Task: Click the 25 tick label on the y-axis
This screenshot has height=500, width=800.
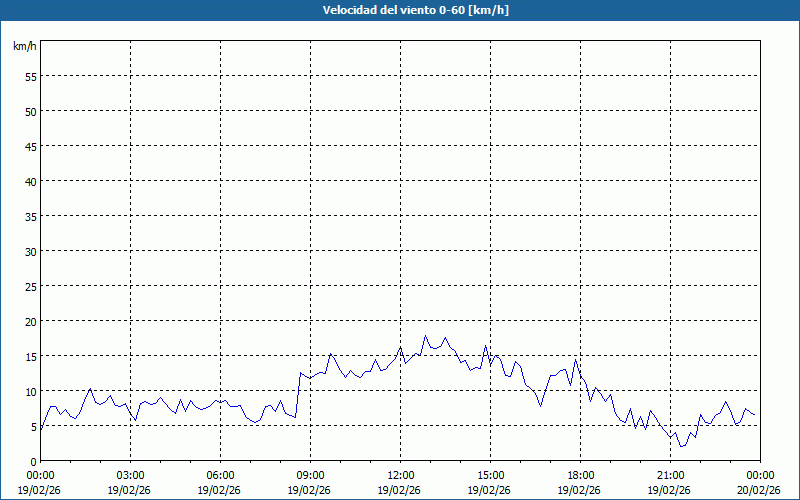Action: click(x=30, y=286)
